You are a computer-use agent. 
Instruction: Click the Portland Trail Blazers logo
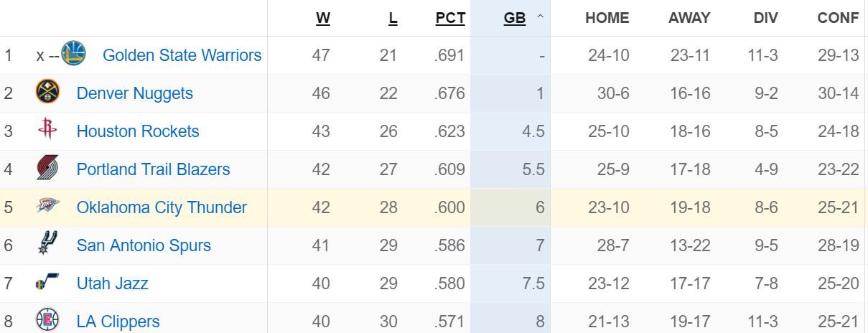click(47, 169)
